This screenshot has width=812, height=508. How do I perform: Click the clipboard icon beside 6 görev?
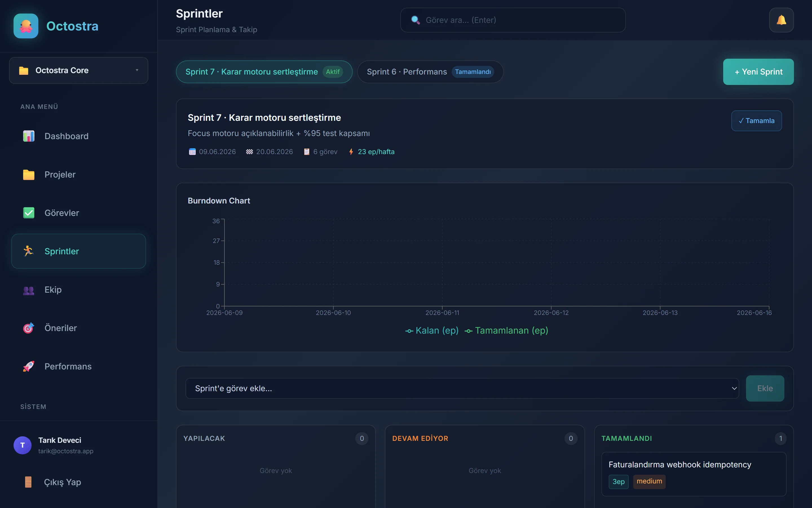point(307,152)
